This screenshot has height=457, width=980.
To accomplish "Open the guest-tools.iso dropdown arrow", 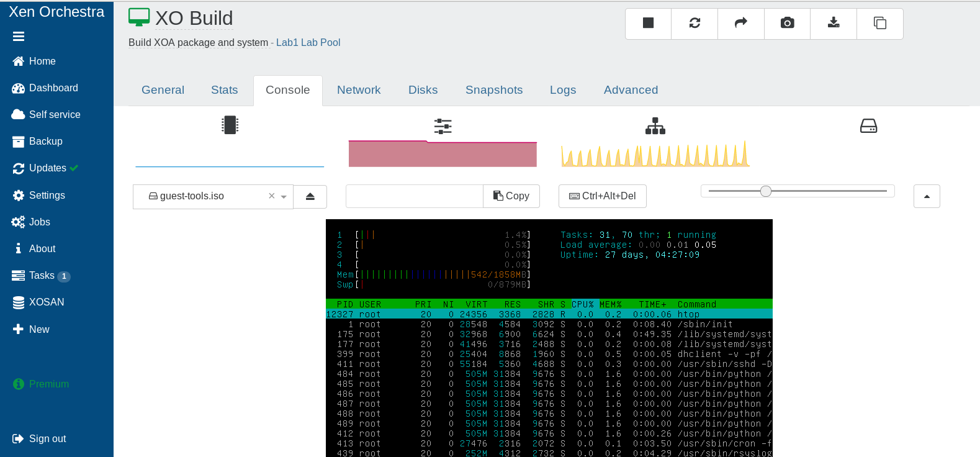I will tap(284, 197).
